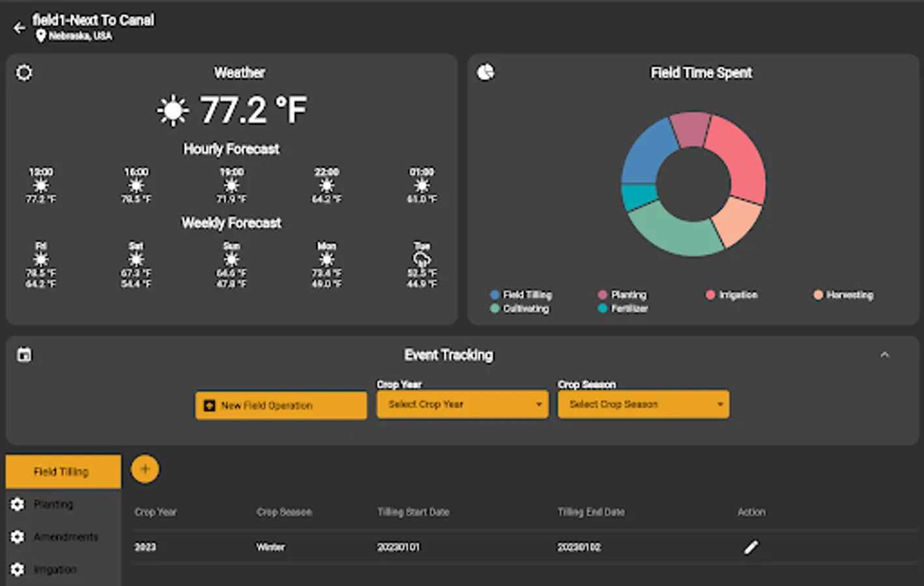Click Sunday's weekly forecast sun icon
The image size is (924, 586).
pos(231,260)
